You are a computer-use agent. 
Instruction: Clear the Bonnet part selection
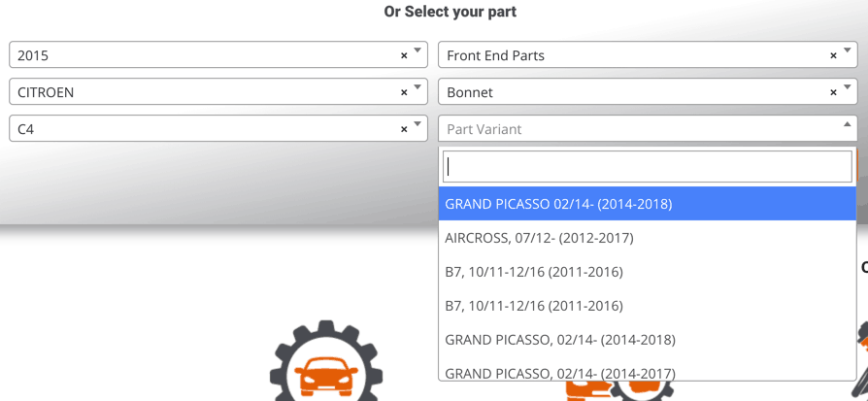pyautogui.click(x=833, y=92)
